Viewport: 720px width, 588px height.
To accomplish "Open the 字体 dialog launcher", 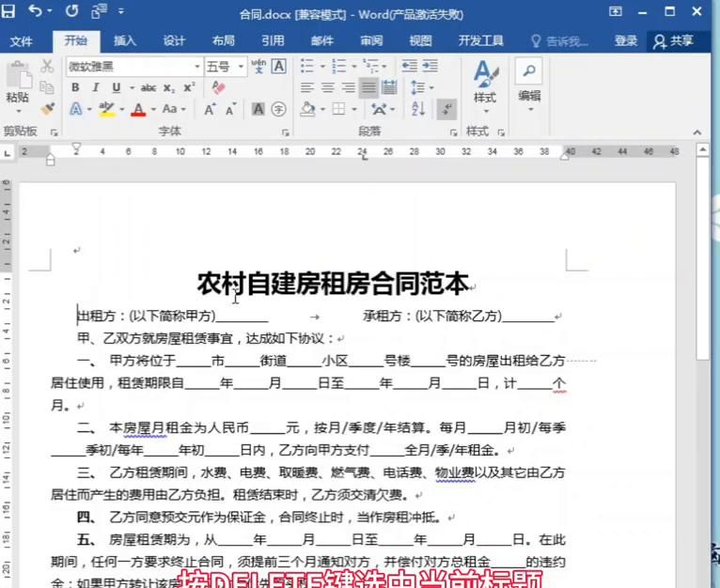I will coord(285,132).
